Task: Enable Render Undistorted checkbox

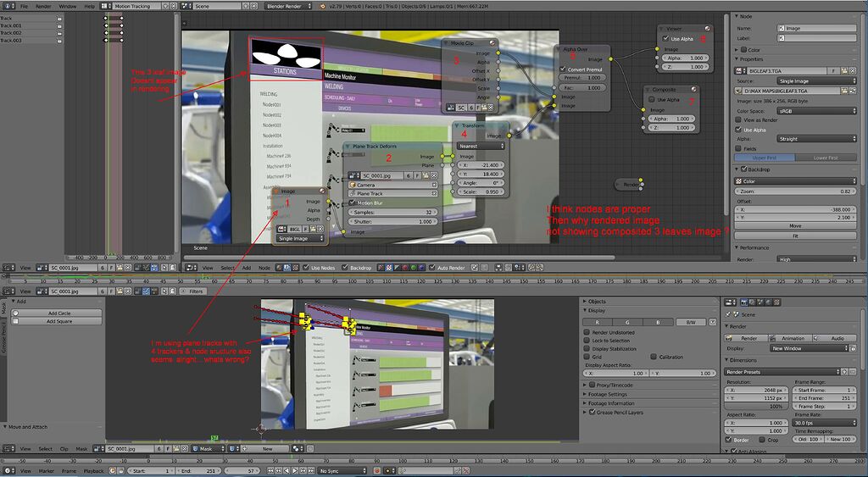Action: tap(587, 333)
